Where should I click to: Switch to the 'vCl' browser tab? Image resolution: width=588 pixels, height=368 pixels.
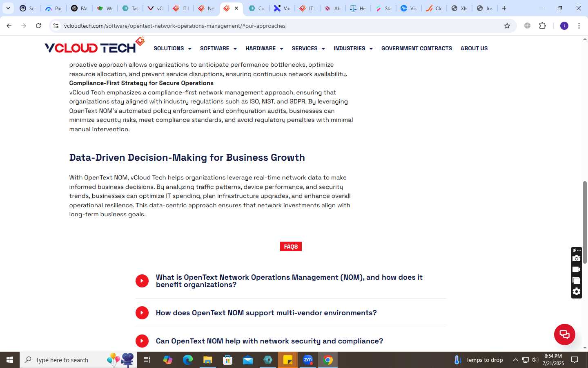156,8
